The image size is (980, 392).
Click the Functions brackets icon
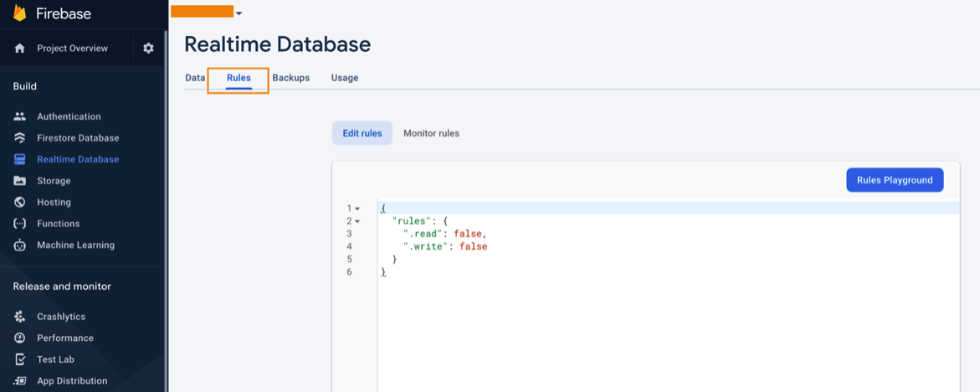coord(20,223)
